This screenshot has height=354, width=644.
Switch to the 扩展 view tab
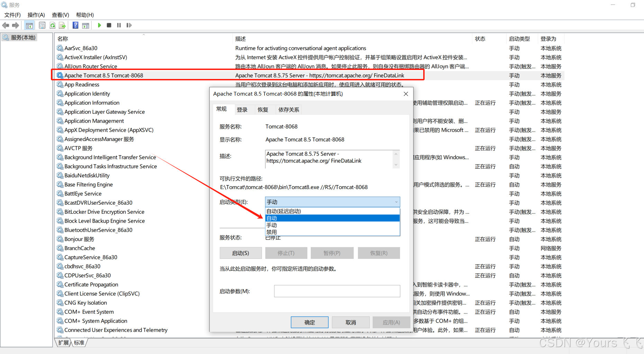pyautogui.click(x=64, y=343)
